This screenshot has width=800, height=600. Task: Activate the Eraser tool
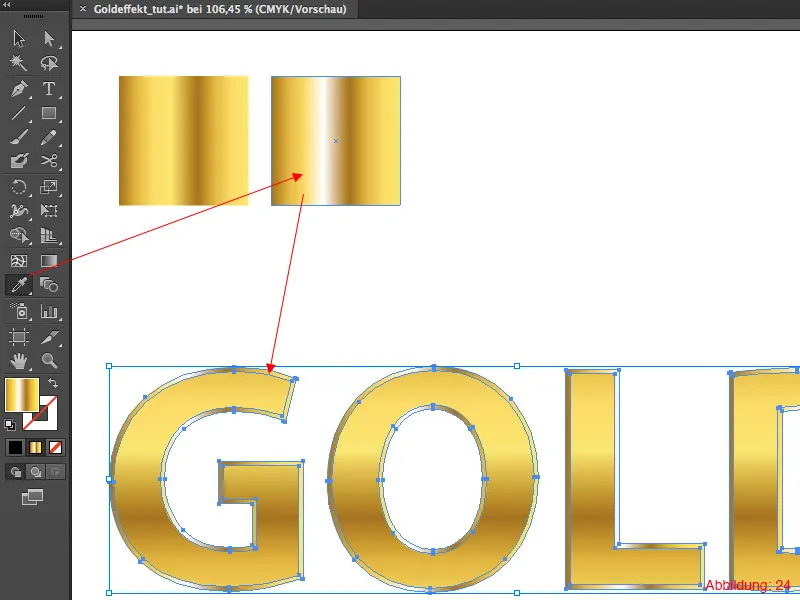[x=19, y=161]
